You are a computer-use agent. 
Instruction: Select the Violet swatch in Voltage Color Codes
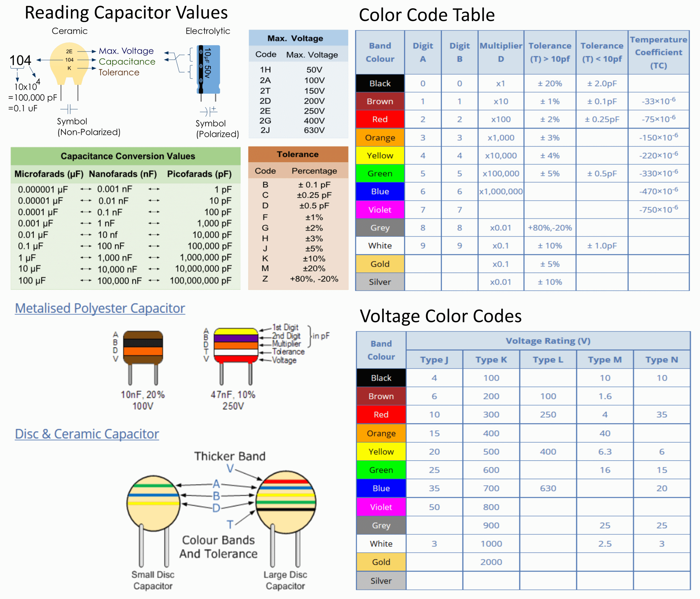(381, 507)
